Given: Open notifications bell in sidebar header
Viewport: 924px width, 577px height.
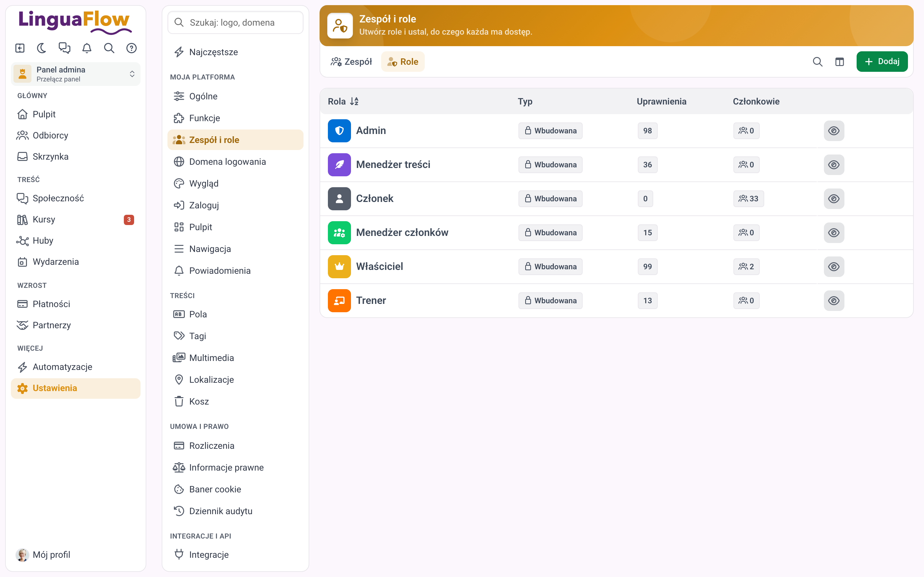Looking at the screenshot, I should pos(87,48).
